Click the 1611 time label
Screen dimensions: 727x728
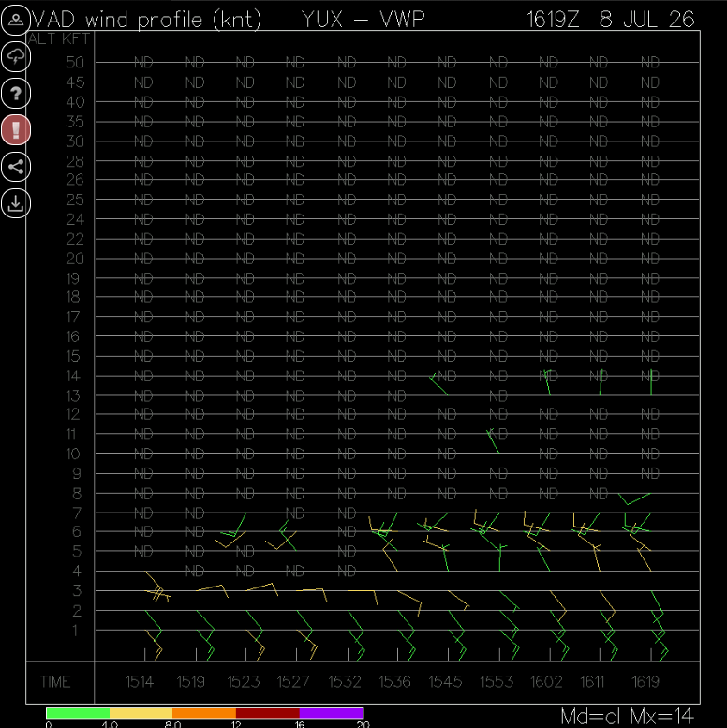click(592, 681)
